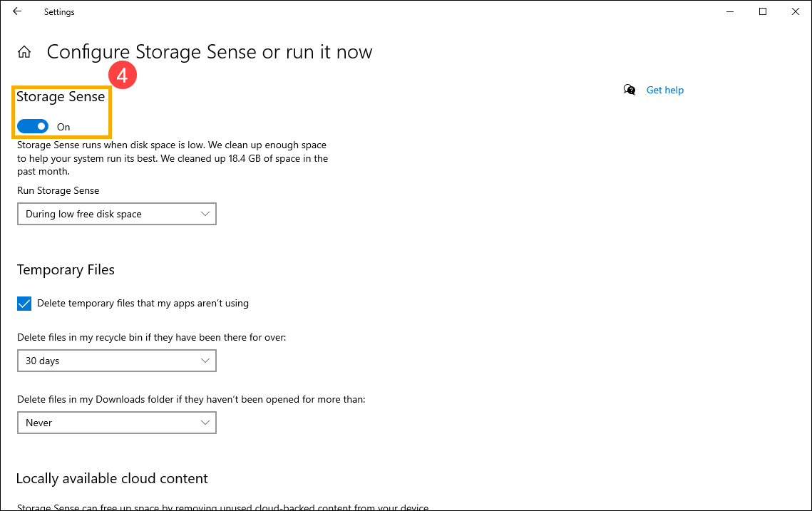The image size is (812, 511).
Task: Click the back arrow in title bar
Action: click(x=17, y=11)
